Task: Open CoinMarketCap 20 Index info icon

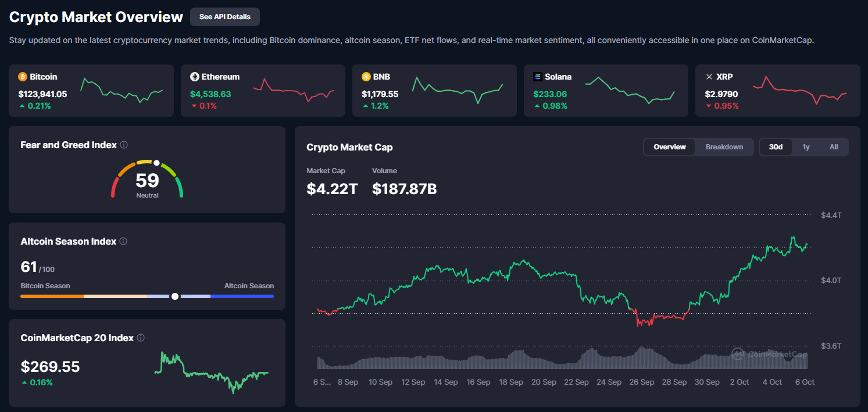Action: coord(141,338)
